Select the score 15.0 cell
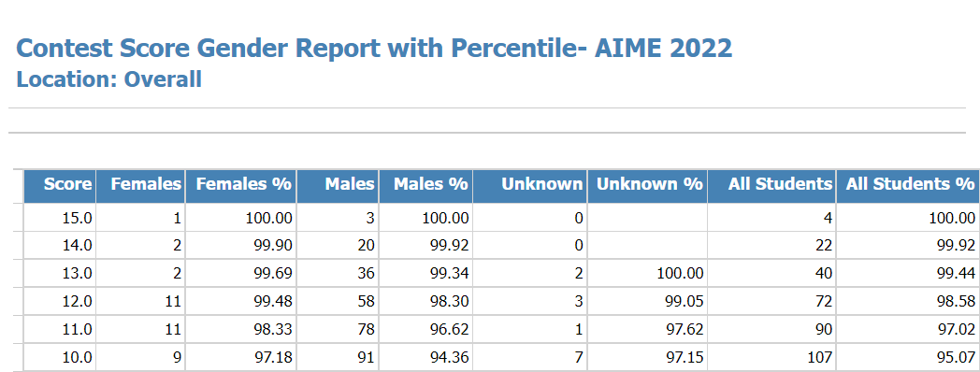This screenshot has height=372, width=980. 59,218
